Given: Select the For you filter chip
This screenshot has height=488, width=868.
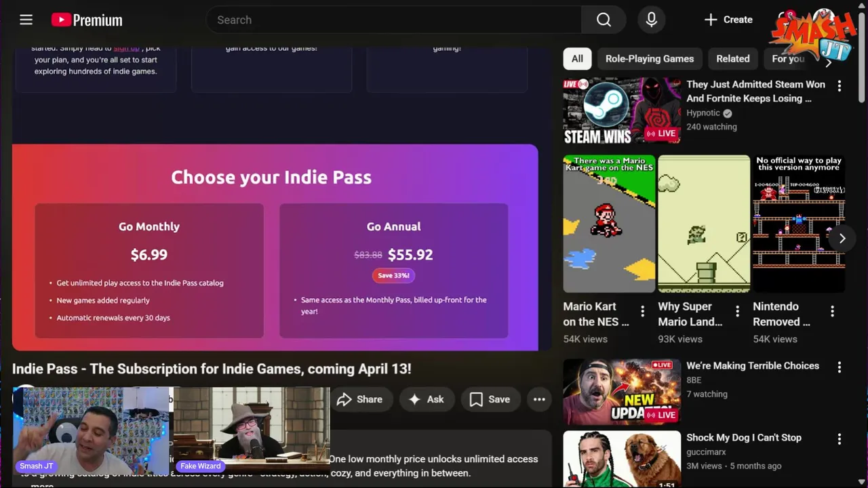Looking at the screenshot, I should click(788, 58).
